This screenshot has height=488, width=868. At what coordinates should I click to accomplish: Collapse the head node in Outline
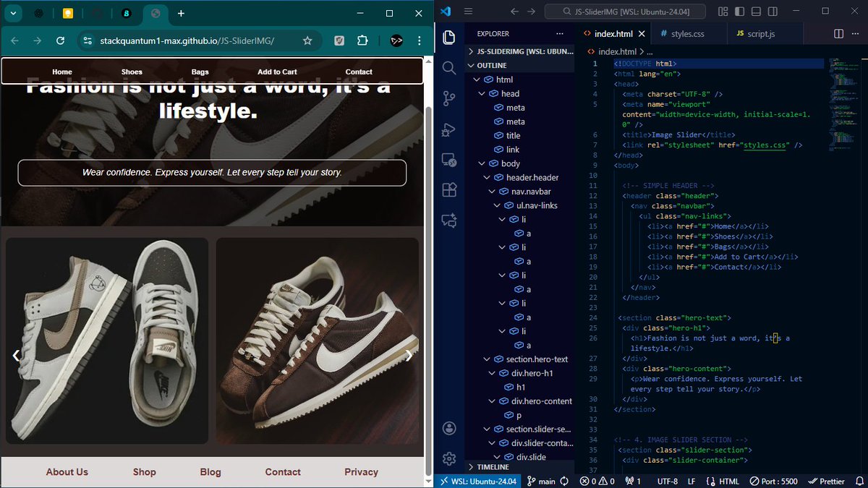pos(482,93)
